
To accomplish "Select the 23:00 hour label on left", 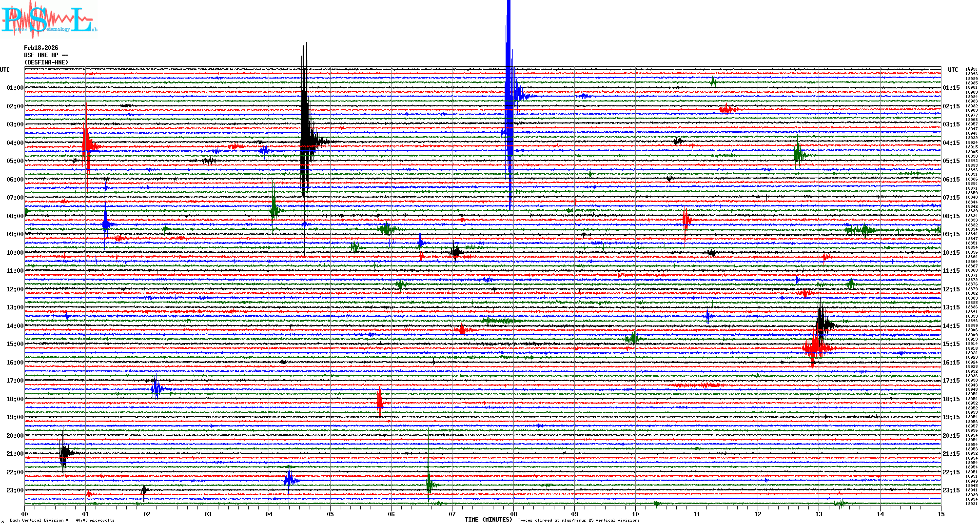I will point(15,490).
